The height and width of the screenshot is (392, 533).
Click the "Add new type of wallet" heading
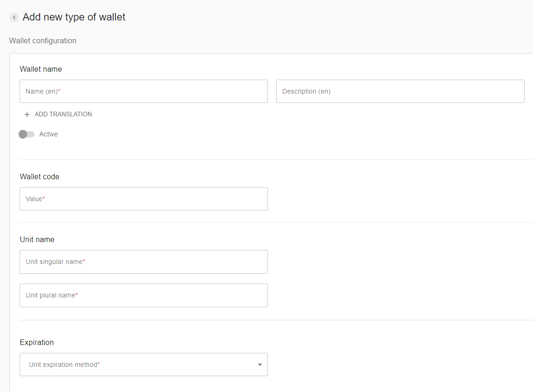tap(74, 17)
